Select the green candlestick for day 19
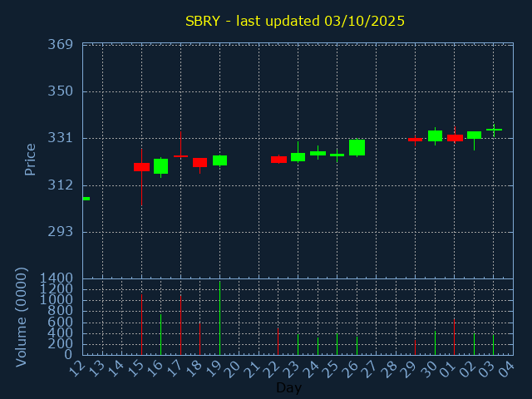 (219, 160)
